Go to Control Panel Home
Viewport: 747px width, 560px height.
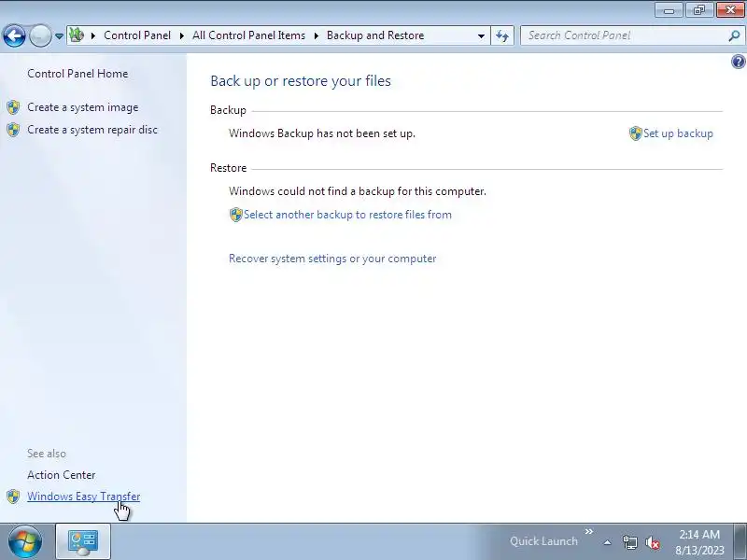click(78, 74)
